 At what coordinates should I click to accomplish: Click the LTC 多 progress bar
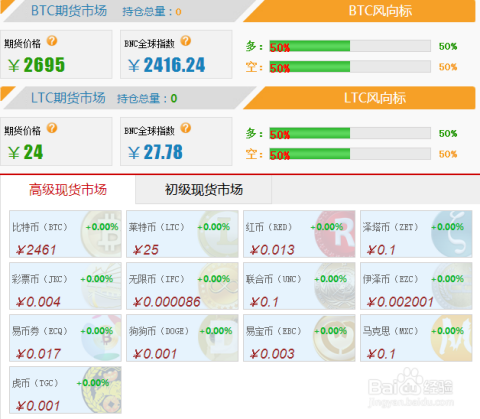[x=350, y=133]
